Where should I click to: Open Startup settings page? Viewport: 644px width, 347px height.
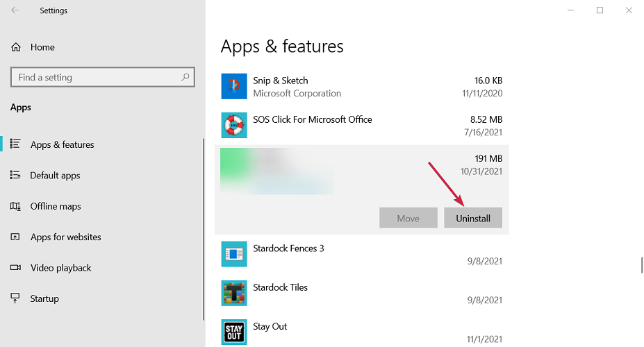click(x=44, y=298)
